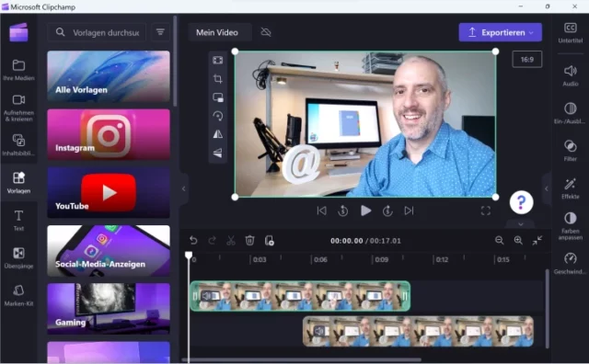589x364 pixels.
Task: Play the video preview
Action: (x=365, y=210)
